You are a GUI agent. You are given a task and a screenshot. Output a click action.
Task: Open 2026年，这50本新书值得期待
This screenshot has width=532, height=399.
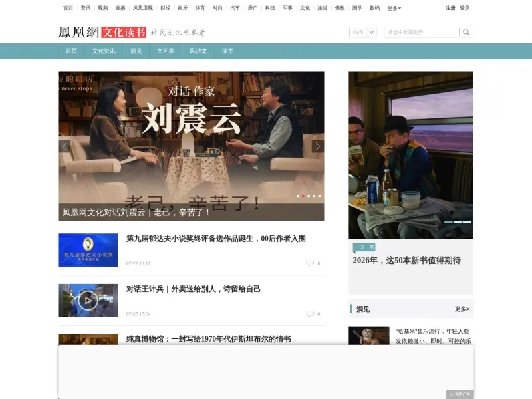pos(406,261)
